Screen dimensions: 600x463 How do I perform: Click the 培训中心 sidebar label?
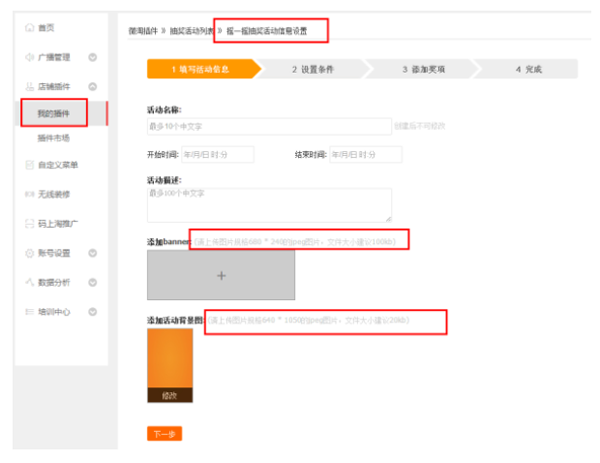[54, 312]
